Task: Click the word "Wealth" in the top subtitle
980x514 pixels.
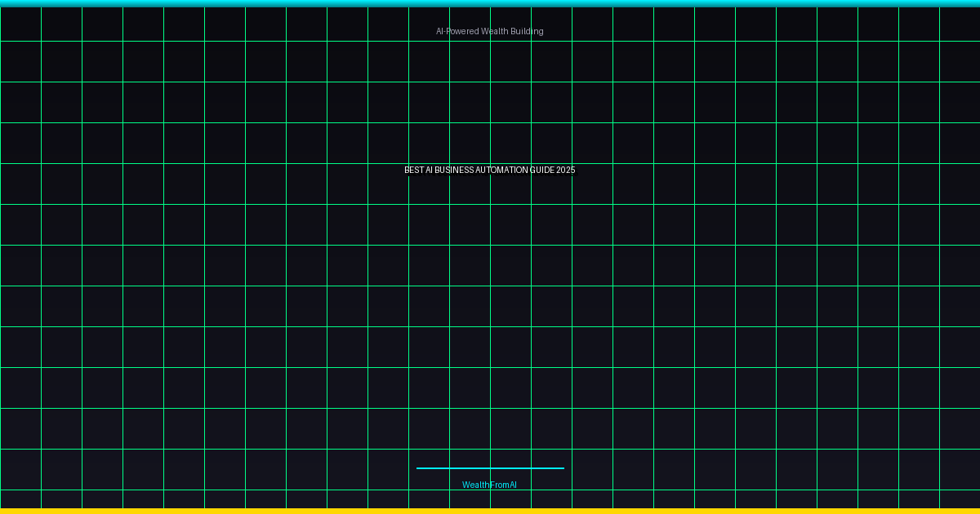Action: pos(494,31)
